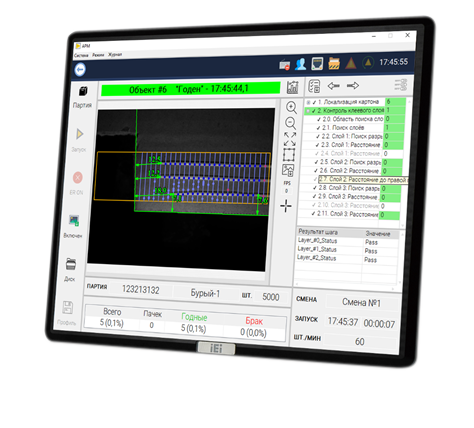Toggle checkmark for 2.5. Слой 2 step
This screenshot has width=474, height=428.
(x=316, y=162)
